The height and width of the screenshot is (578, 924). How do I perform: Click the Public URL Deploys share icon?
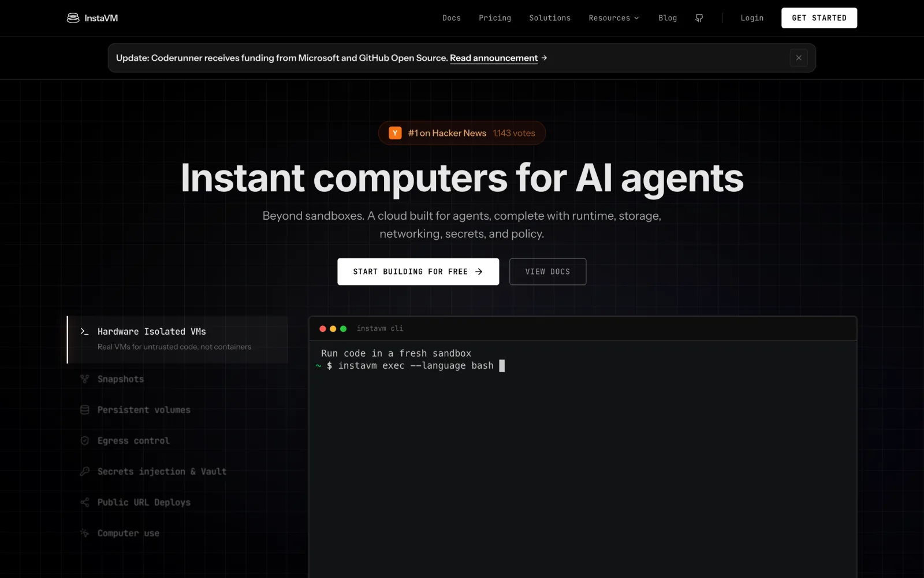(x=84, y=502)
